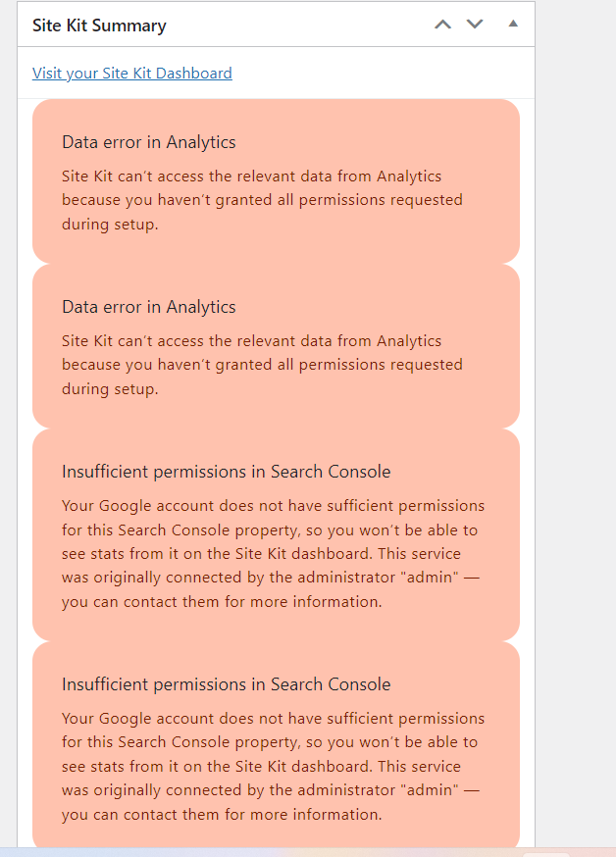Click the down chevron reorder control
Screen dimensions: 616x857
tap(475, 24)
